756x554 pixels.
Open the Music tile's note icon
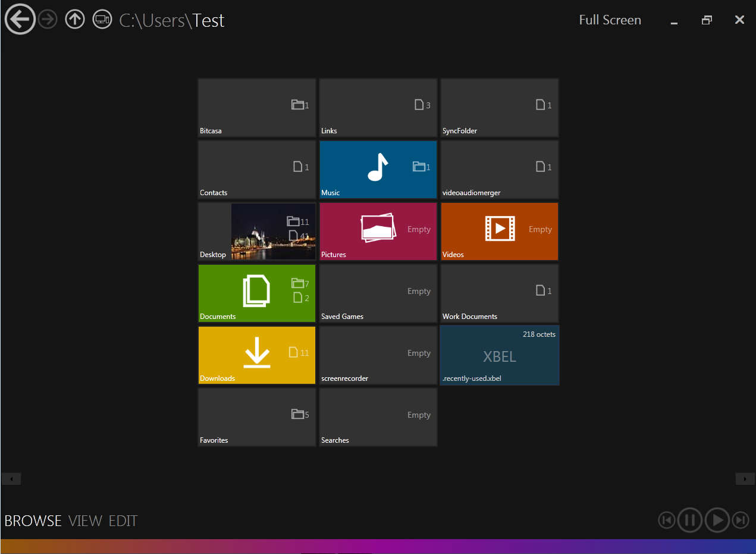tap(377, 167)
